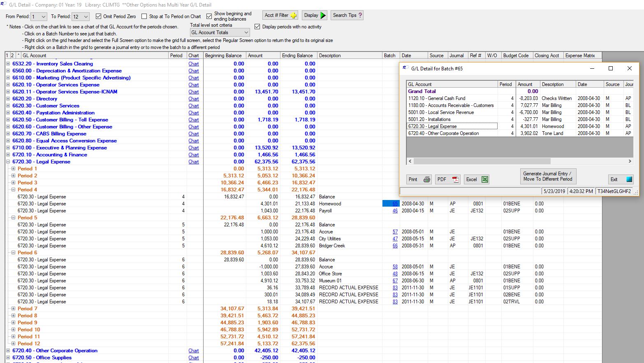Click the Display button with green arrow

[315, 15]
